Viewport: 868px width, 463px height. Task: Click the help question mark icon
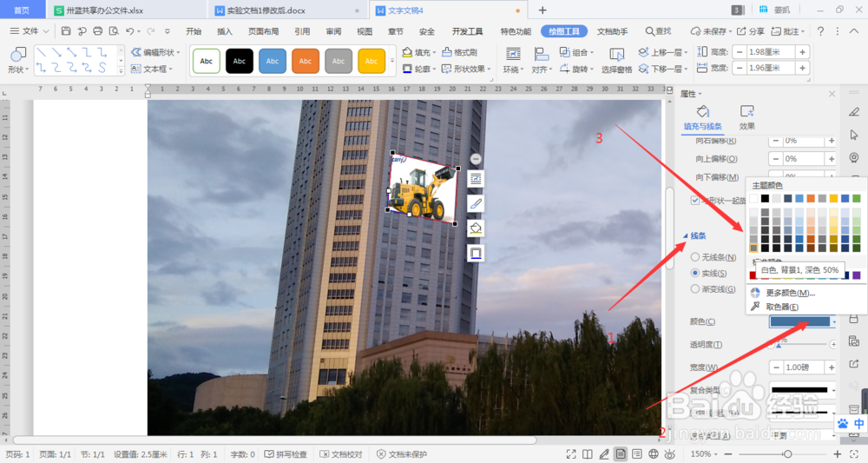820,31
